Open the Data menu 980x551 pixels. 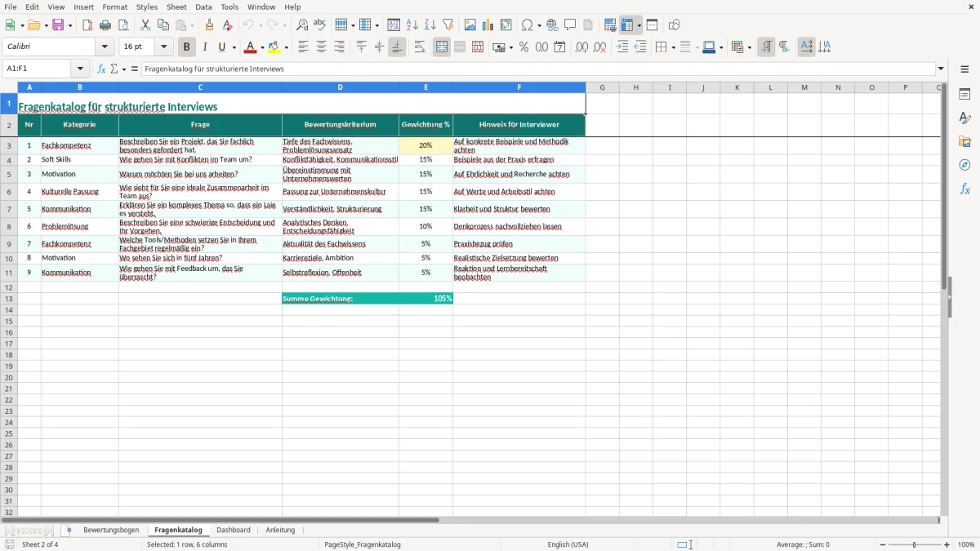pyautogui.click(x=203, y=7)
